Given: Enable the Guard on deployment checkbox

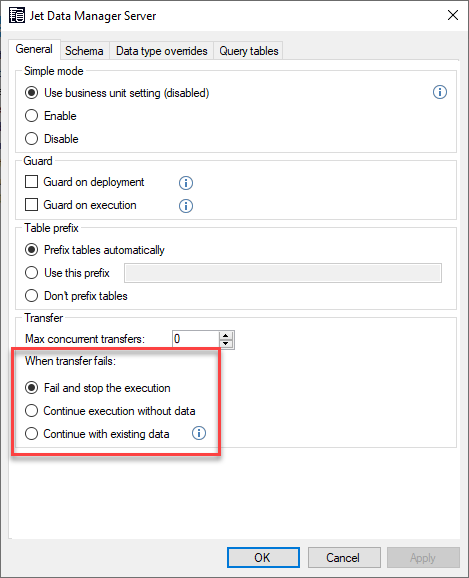Looking at the screenshot, I should point(31,182).
